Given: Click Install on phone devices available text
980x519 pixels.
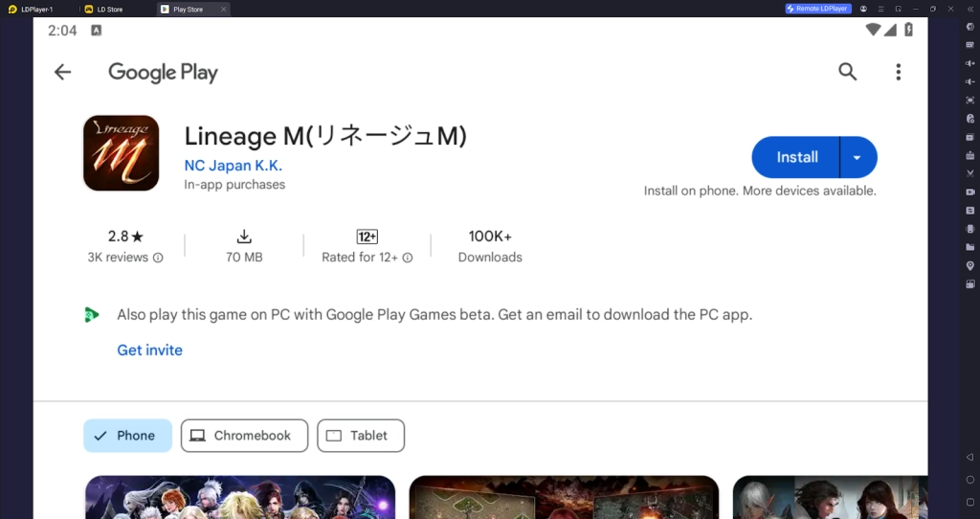Looking at the screenshot, I should (x=760, y=191).
